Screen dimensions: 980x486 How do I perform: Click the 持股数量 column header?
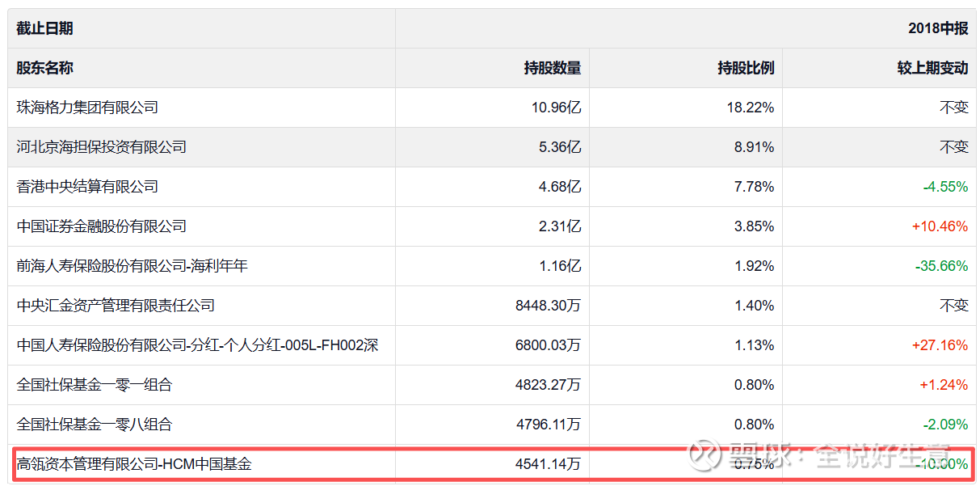pyautogui.click(x=552, y=68)
